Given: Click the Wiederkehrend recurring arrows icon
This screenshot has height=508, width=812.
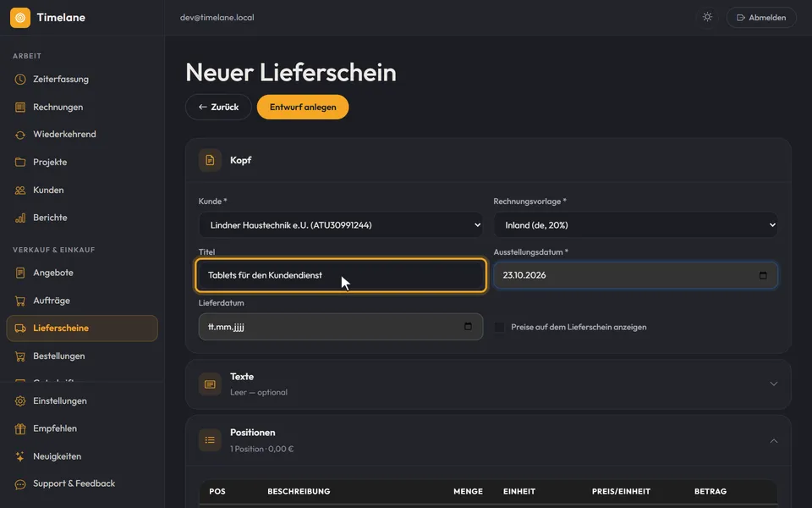Looking at the screenshot, I should (x=20, y=135).
